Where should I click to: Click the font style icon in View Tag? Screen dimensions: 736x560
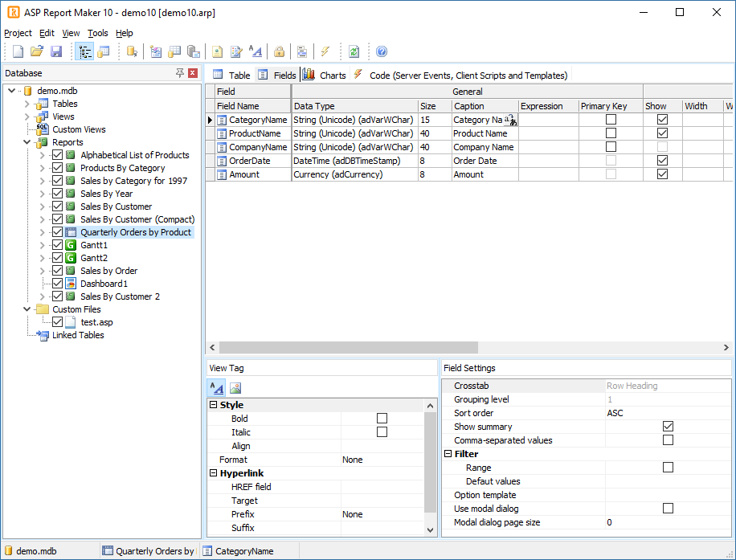217,388
